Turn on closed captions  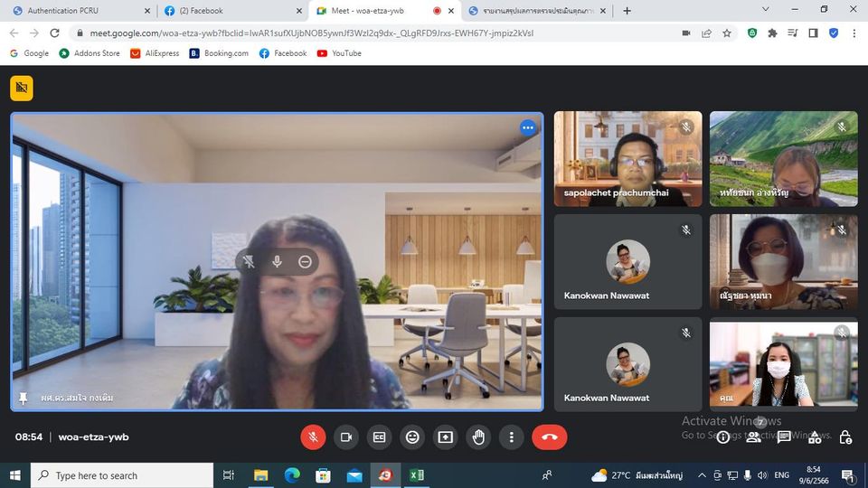tap(379, 437)
